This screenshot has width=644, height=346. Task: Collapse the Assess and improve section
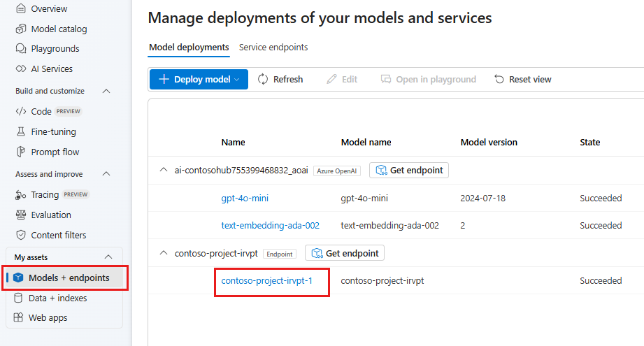[107, 174]
